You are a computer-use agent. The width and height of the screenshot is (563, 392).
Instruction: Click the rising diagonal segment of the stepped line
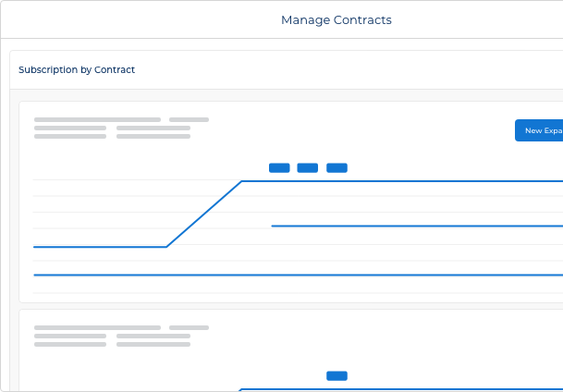click(203, 214)
